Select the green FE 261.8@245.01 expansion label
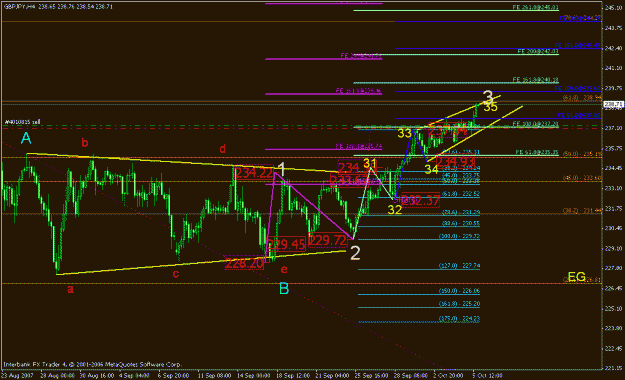 pos(535,7)
